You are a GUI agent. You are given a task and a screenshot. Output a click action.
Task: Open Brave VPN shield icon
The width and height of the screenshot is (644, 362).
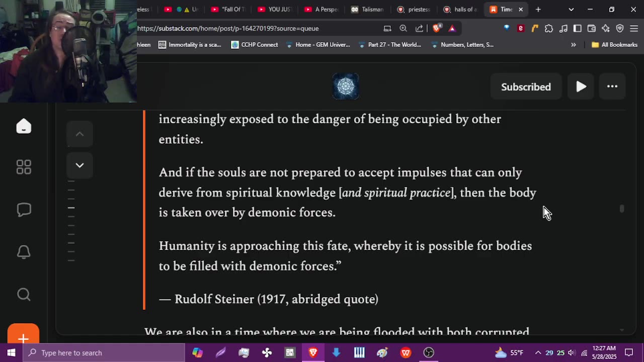pos(620,28)
